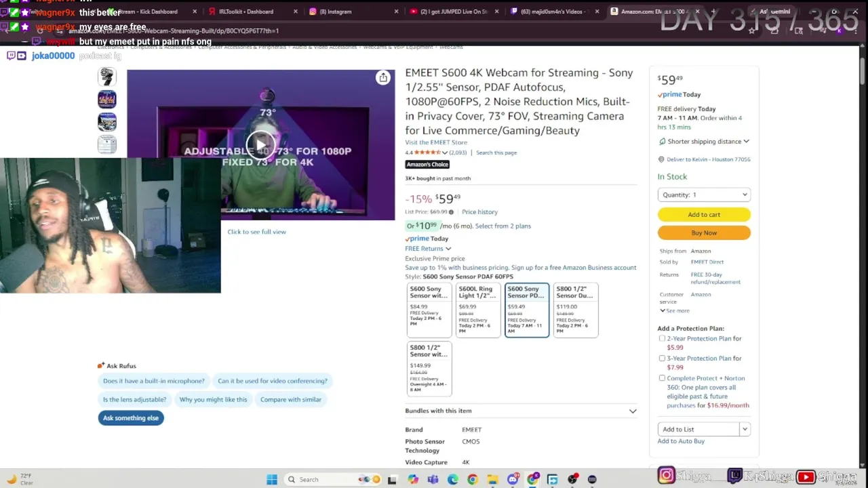Click the 2,093 ratings count link
The height and width of the screenshot is (488, 868).
pos(458,152)
